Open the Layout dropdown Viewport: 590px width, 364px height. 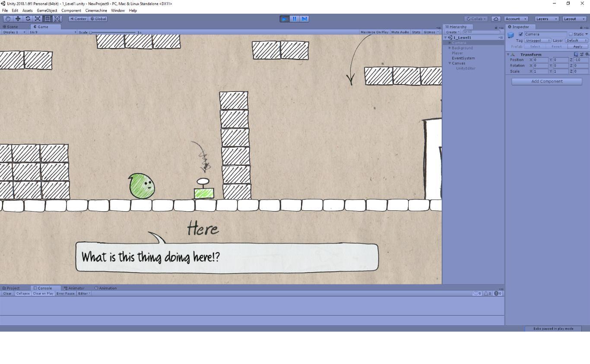point(574,19)
